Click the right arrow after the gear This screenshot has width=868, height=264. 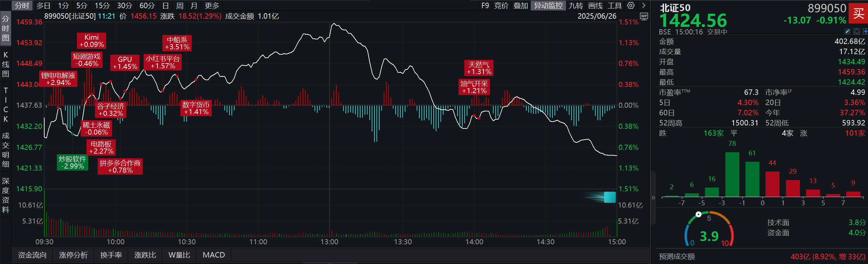pyautogui.click(x=643, y=5)
